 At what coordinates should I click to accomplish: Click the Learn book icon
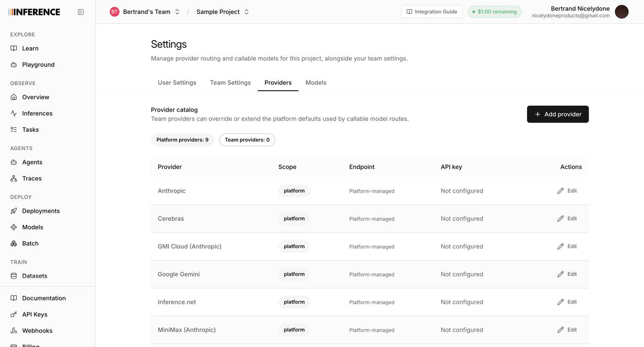[x=14, y=48]
